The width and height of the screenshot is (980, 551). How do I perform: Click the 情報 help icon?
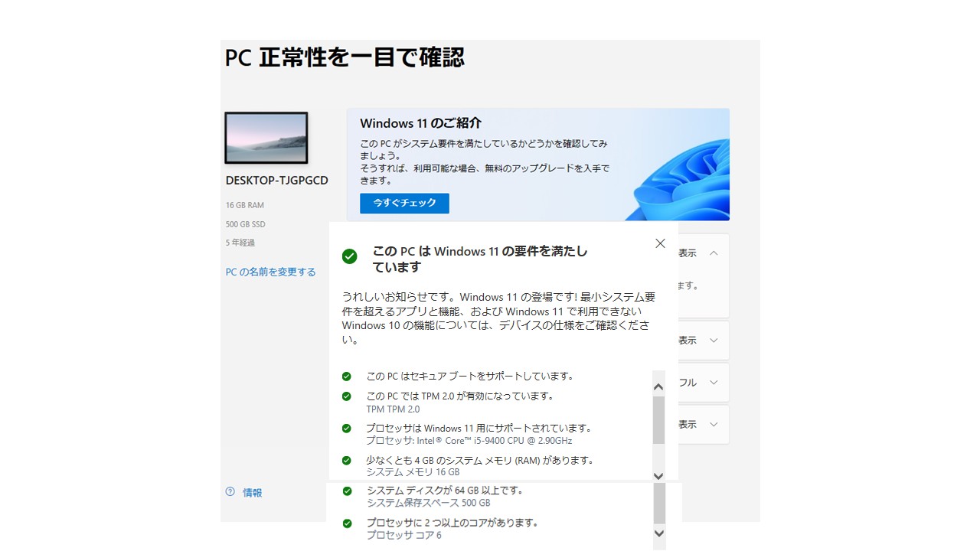[x=230, y=492]
